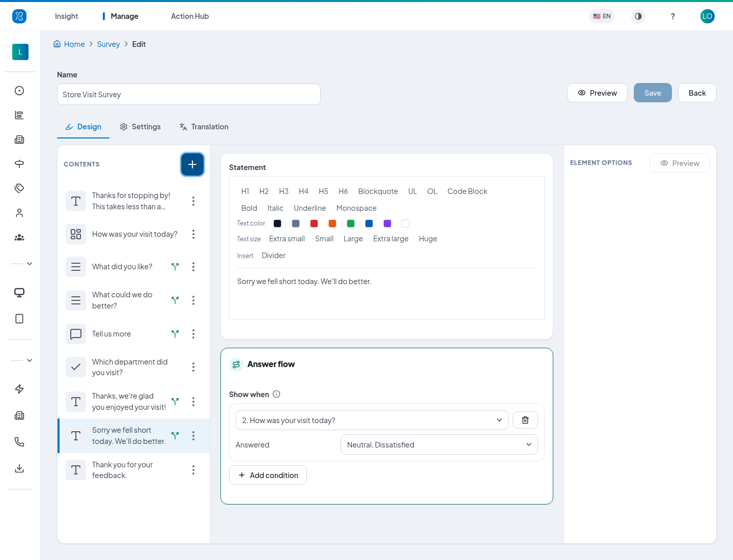Open the Insight top menu
The width and height of the screenshot is (733, 560).
[x=67, y=16]
